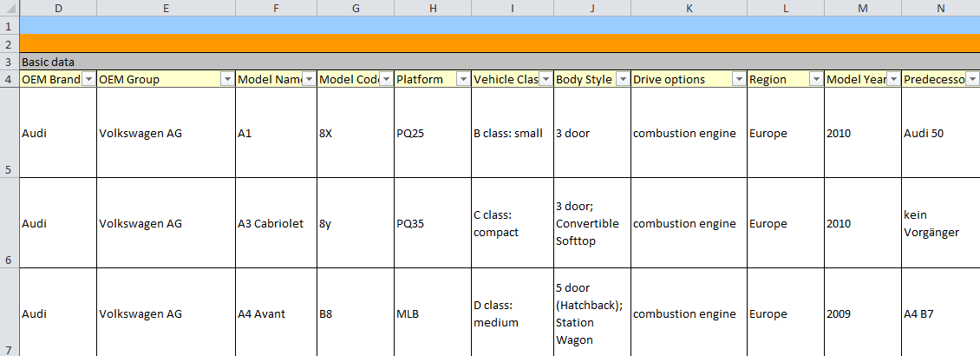
Task: Select 'Volkswagen AG' in the A1 row
Action: (167, 133)
